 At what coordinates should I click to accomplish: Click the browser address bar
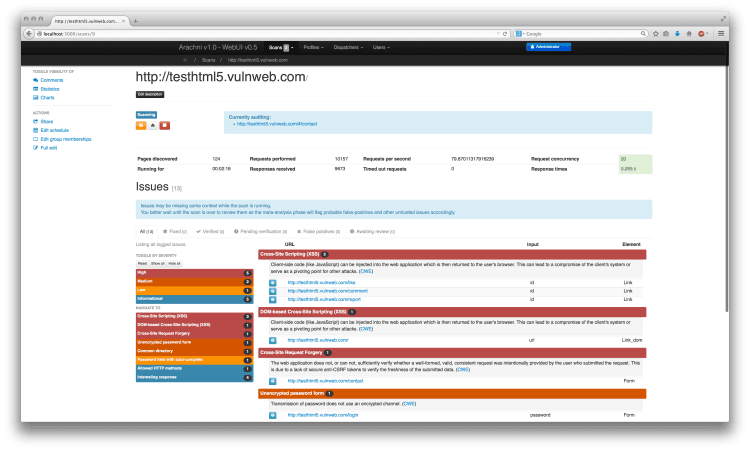(x=268, y=34)
